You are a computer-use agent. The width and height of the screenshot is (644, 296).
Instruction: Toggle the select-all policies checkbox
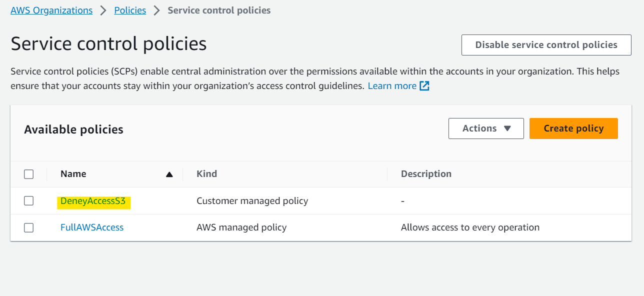(29, 174)
